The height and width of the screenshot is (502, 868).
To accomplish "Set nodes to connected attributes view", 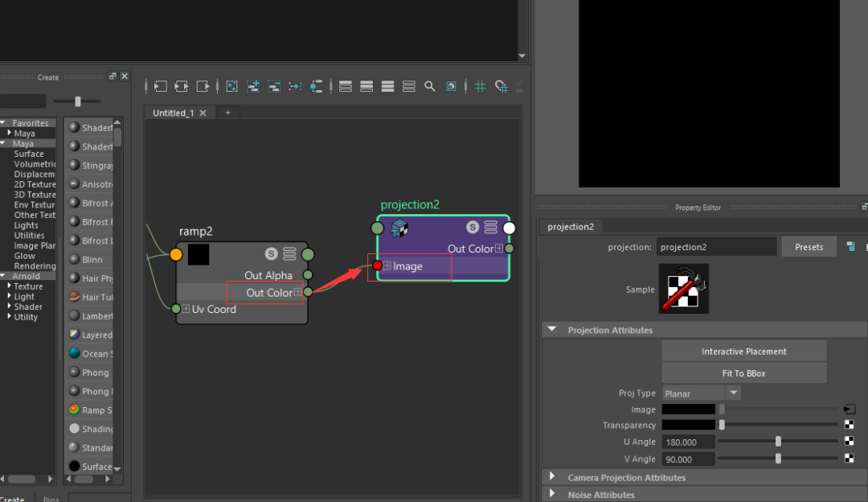I will [x=366, y=86].
